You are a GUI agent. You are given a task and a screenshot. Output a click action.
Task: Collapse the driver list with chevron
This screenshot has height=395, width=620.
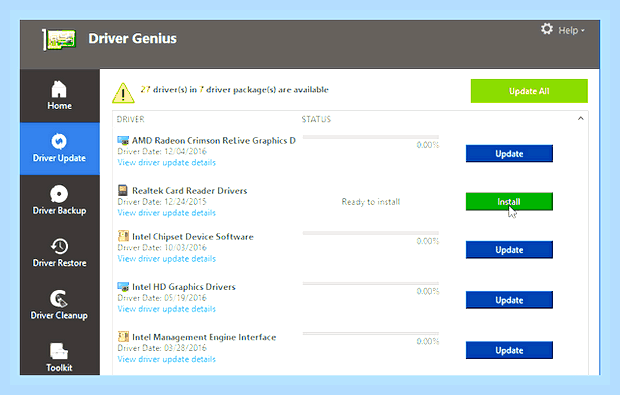click(x=580, y=119)
